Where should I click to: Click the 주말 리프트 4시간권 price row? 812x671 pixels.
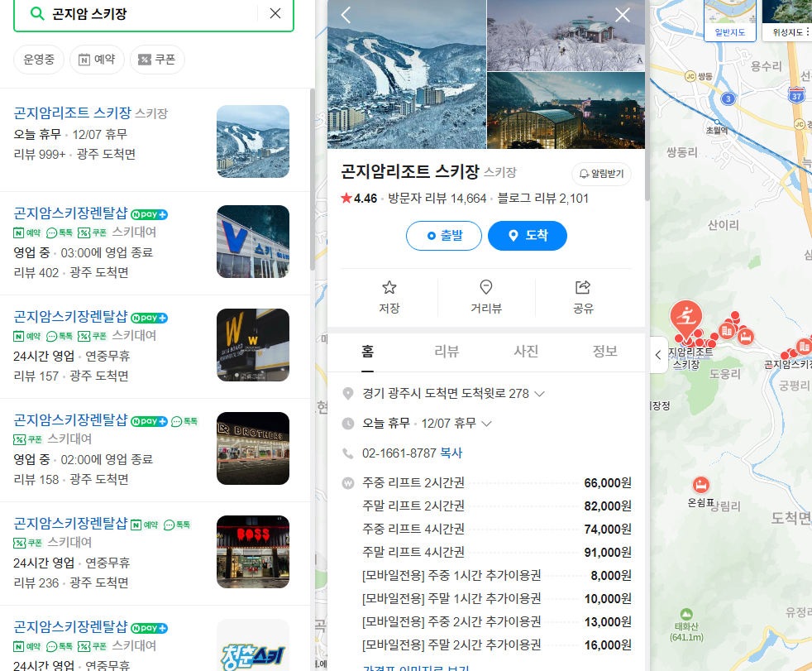tap(496, 553)
